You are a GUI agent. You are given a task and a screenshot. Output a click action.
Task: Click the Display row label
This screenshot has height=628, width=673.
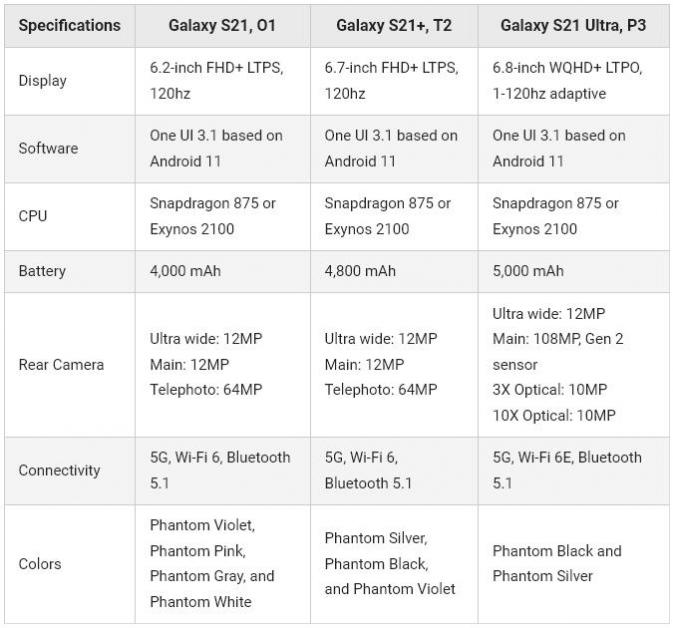[x=42, y=81]
